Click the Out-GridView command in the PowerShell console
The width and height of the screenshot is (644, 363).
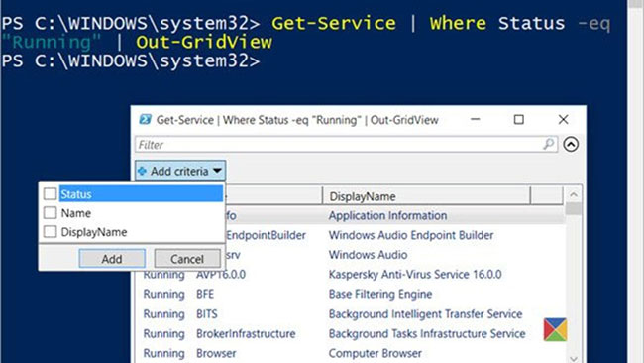point(204,42)
